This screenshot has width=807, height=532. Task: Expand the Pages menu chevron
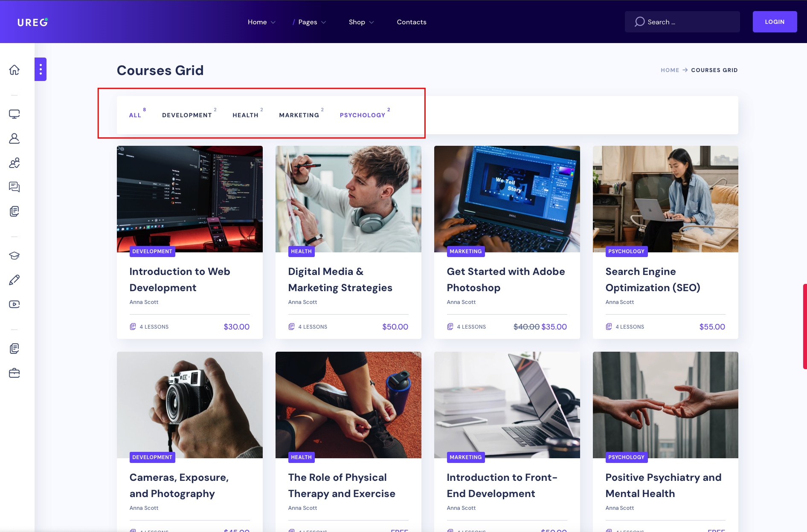(x=323, y=22)
